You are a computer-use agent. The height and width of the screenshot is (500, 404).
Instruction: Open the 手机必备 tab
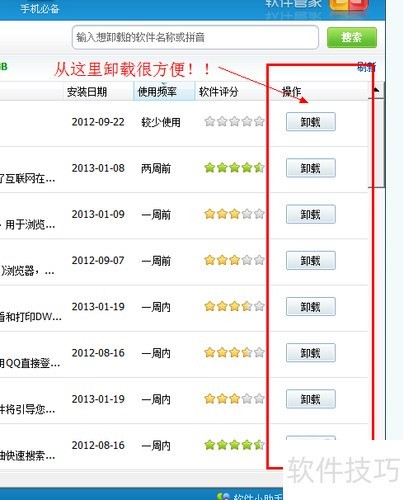40,8
